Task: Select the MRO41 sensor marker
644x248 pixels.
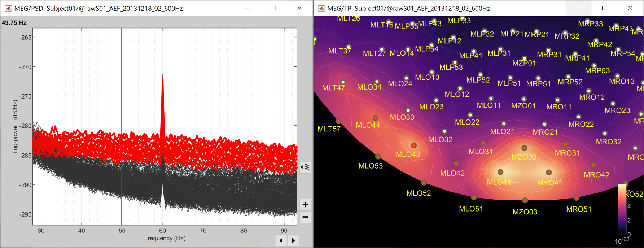Action: [549, 173]
